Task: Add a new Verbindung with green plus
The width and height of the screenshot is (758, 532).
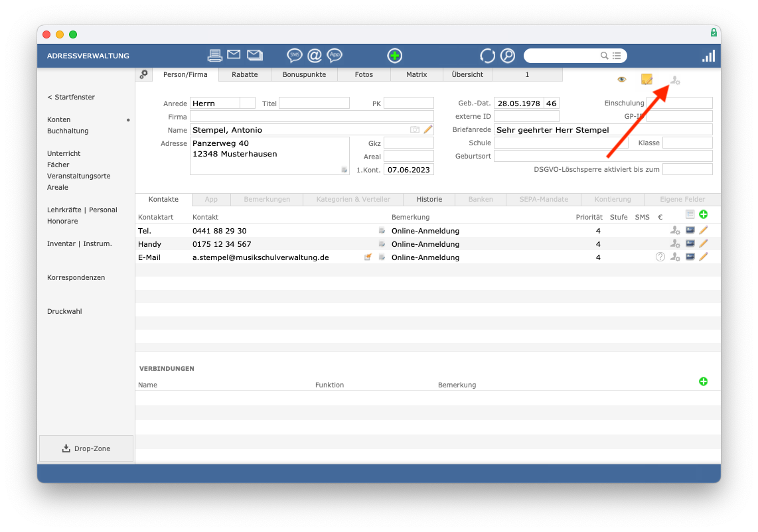Action: click(x=704, y=381)
